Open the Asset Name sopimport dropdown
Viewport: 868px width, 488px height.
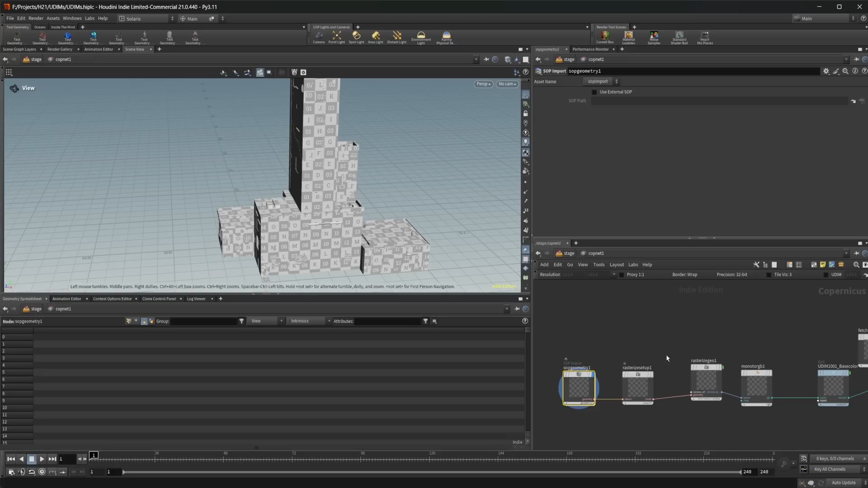pos(601,81)
